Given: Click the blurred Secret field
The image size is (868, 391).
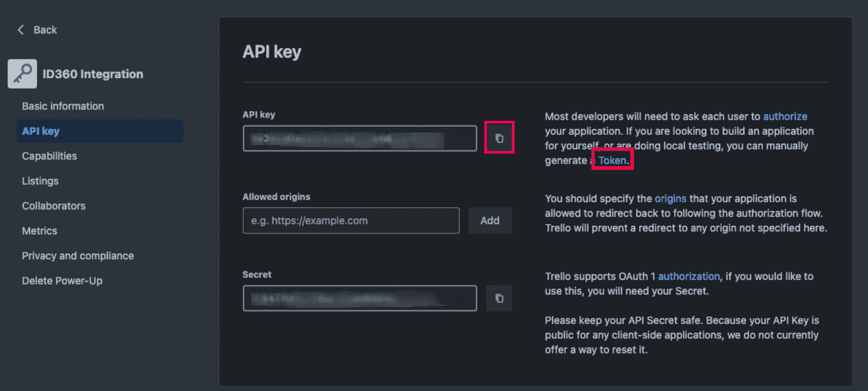Looking at the screenshot, I should point(359,298).
